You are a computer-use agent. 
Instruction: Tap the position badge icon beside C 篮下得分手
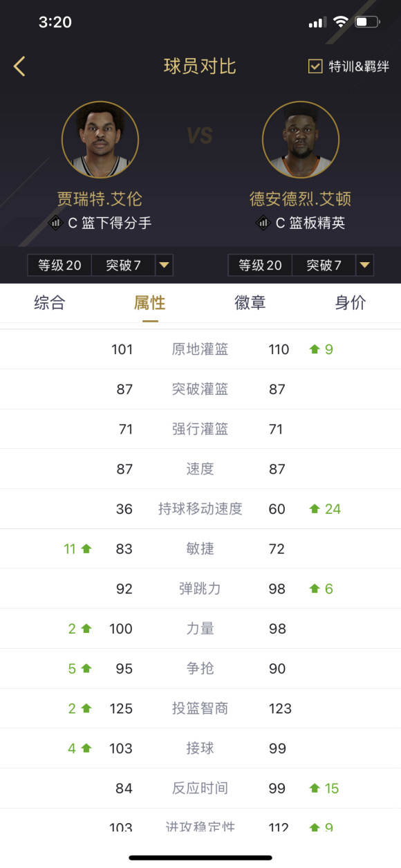coord(57,223)
